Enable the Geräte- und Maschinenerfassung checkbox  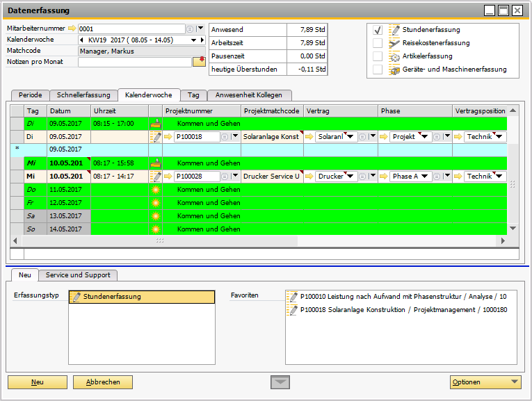378,69
